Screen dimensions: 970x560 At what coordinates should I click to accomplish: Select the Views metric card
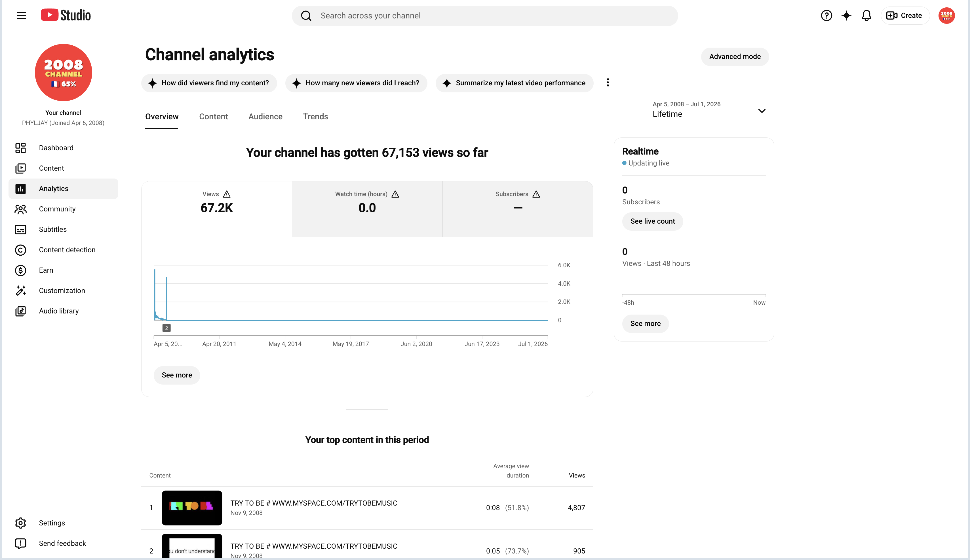[217, 209]
